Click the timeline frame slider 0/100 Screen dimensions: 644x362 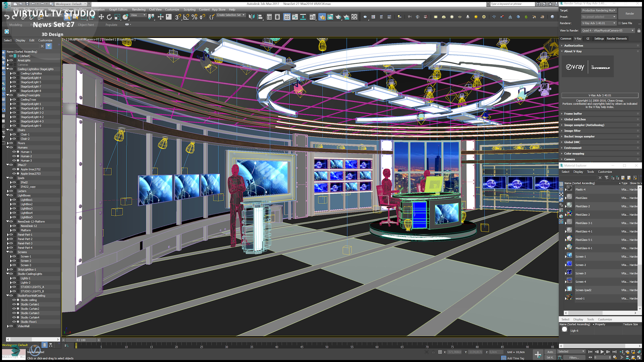81,340
